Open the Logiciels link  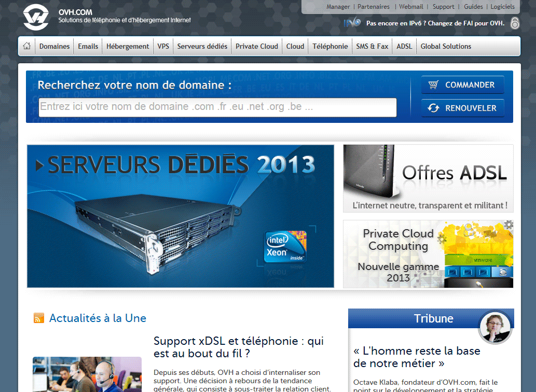(x=502, y=7)
